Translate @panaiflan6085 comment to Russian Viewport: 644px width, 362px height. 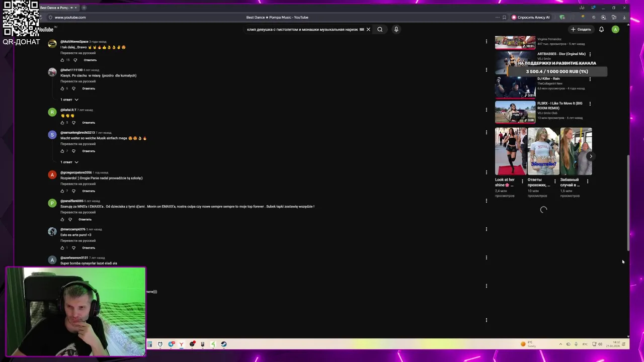tap(78, 212)
